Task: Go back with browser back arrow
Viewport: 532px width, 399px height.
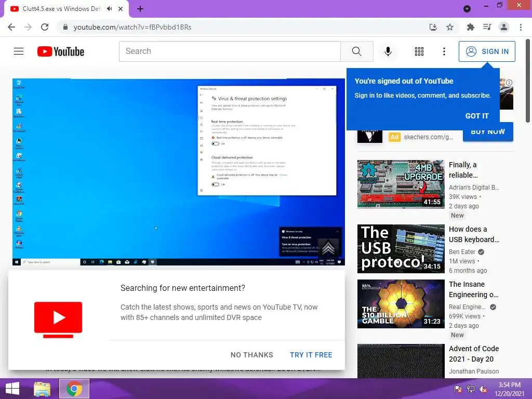Action: [x=11, y=27]
